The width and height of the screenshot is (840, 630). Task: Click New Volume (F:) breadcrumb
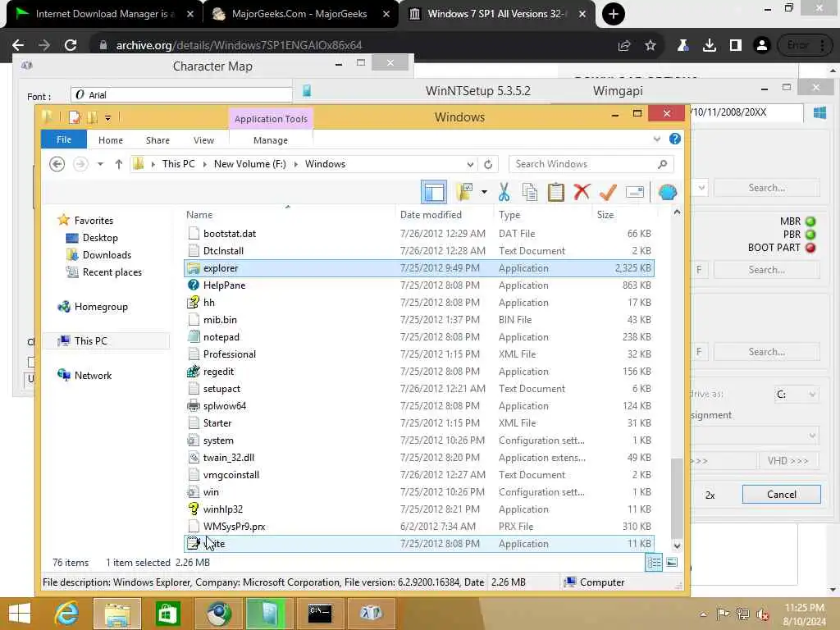249,164
